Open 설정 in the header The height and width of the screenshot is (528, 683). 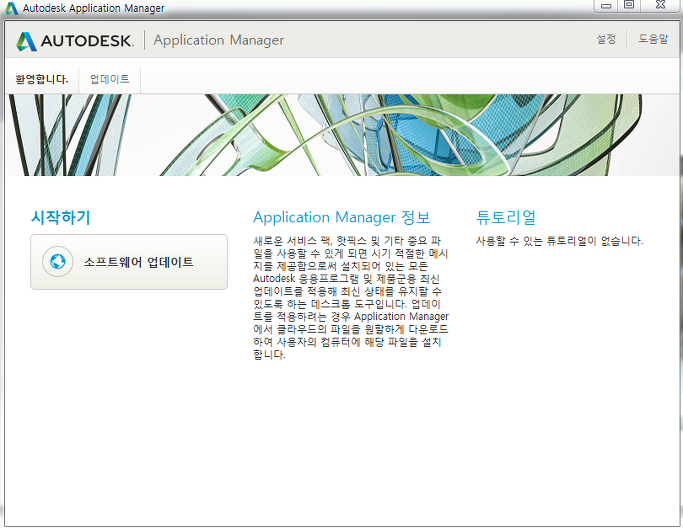point(606,39)
